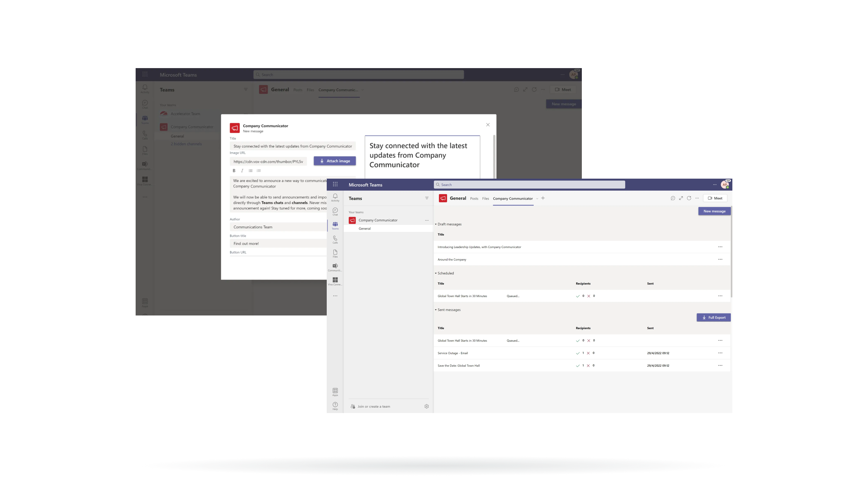Open Global Town Hall scheduled message row
The width and height of the screenshot is (868, 490).
point(582,296)
